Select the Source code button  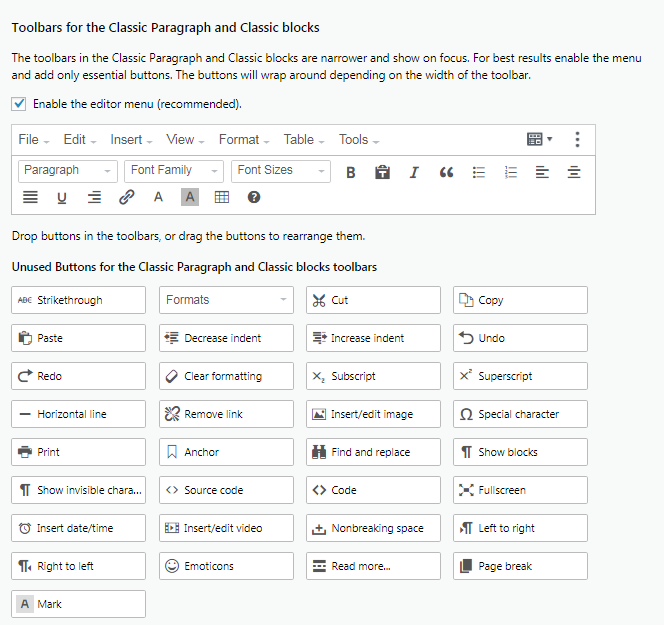pyautogui.click(x=226, y=490)
